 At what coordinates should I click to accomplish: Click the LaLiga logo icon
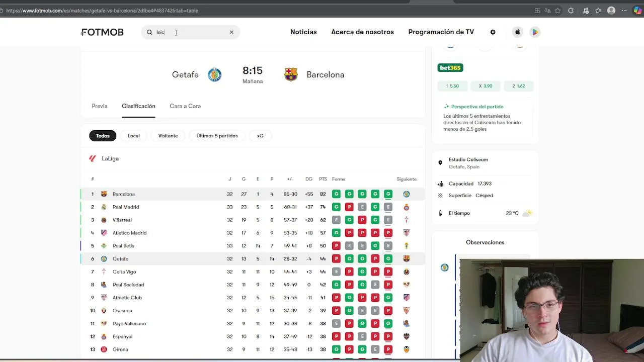point(93,158)
